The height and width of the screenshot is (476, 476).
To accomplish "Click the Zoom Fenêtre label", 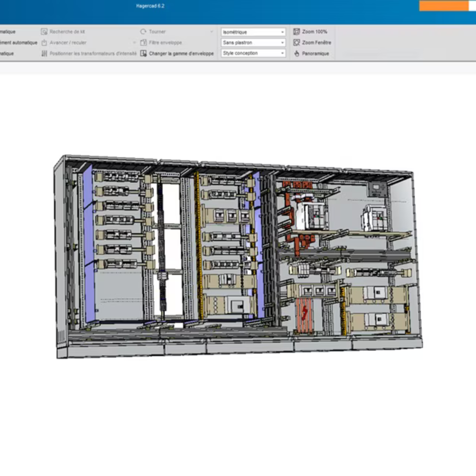I will (316, 43).
